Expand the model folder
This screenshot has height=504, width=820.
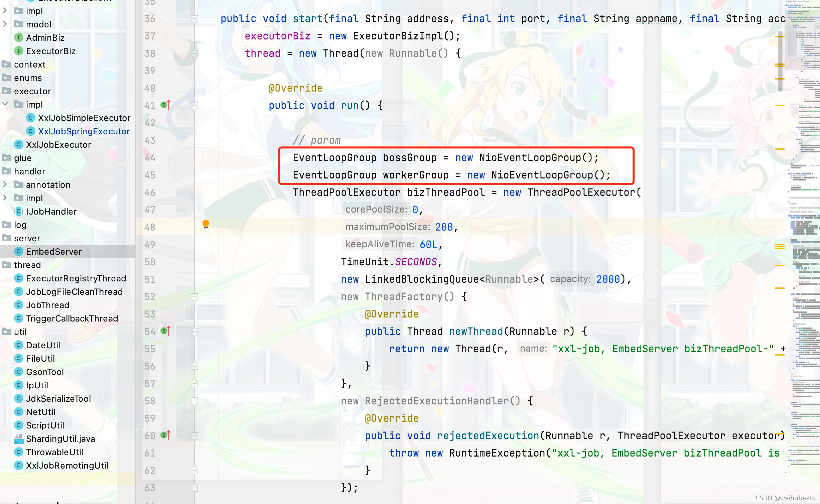[x=5, y=24]
